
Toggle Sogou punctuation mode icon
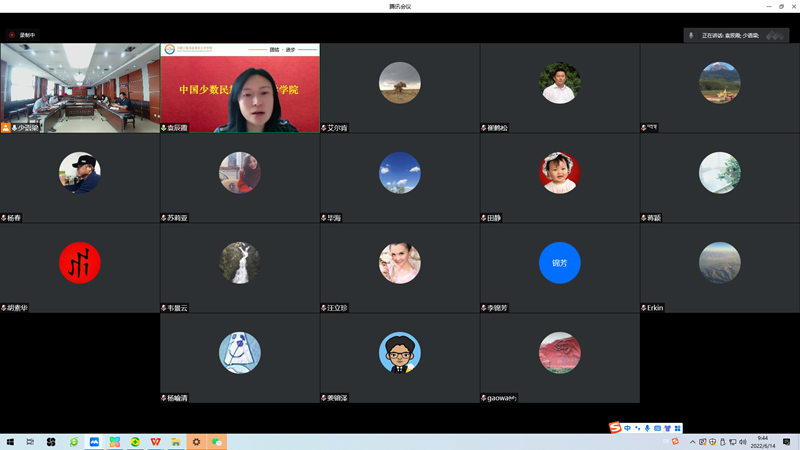point(637,428)
